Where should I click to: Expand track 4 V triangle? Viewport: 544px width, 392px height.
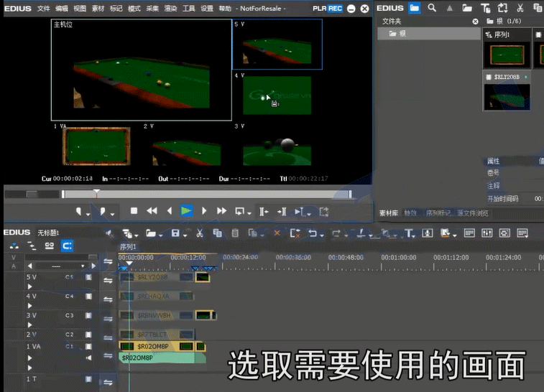pyautogui.click(x=30, y=306)
